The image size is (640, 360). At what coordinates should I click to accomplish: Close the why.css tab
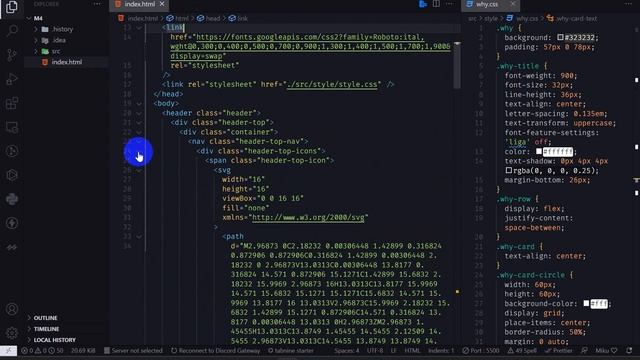pos(513,4)
